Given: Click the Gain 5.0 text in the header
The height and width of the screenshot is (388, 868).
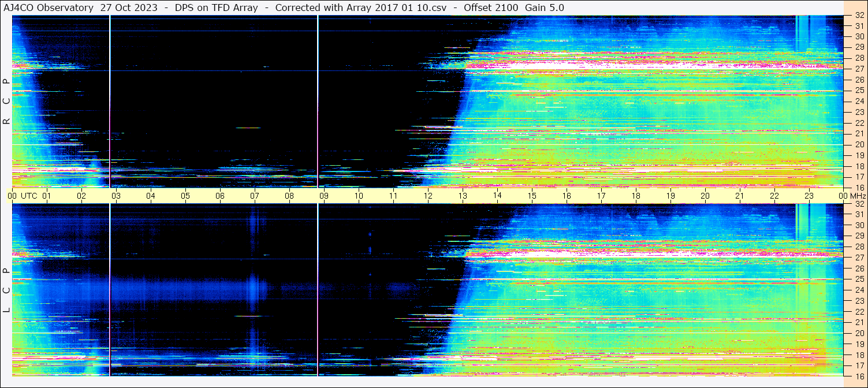Looking at the screenshot, I should point(544,8).
